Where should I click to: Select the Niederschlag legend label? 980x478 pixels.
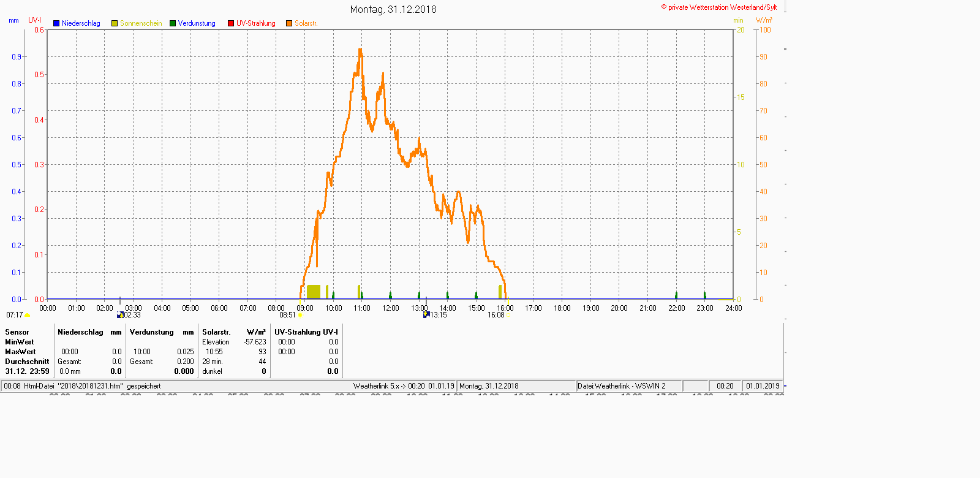coord(81,23)
